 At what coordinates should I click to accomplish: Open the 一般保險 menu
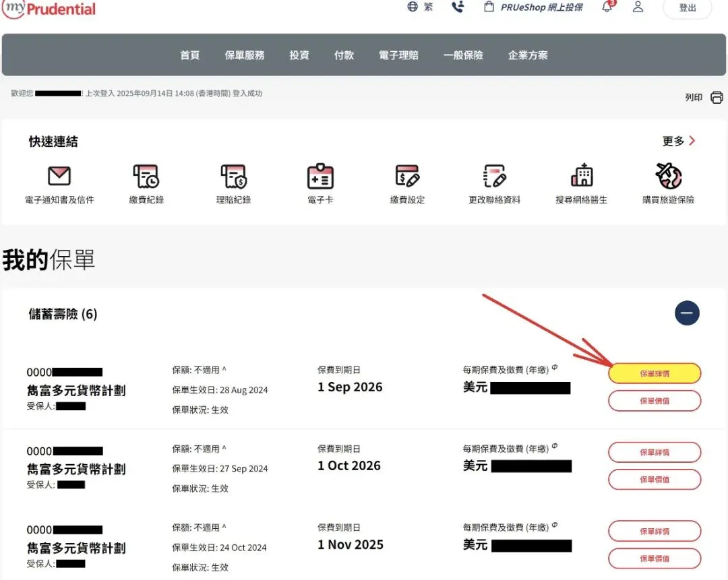tap(463, 55)
